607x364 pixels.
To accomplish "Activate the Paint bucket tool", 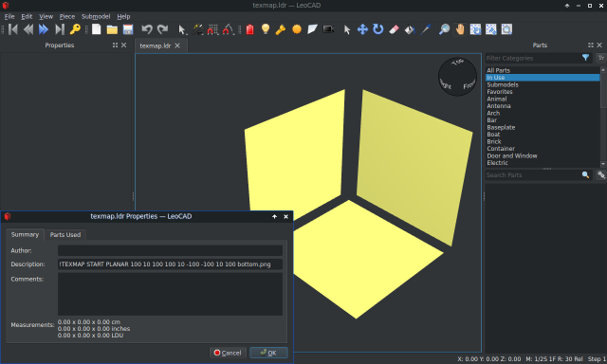I will click(x=410, y=29).
